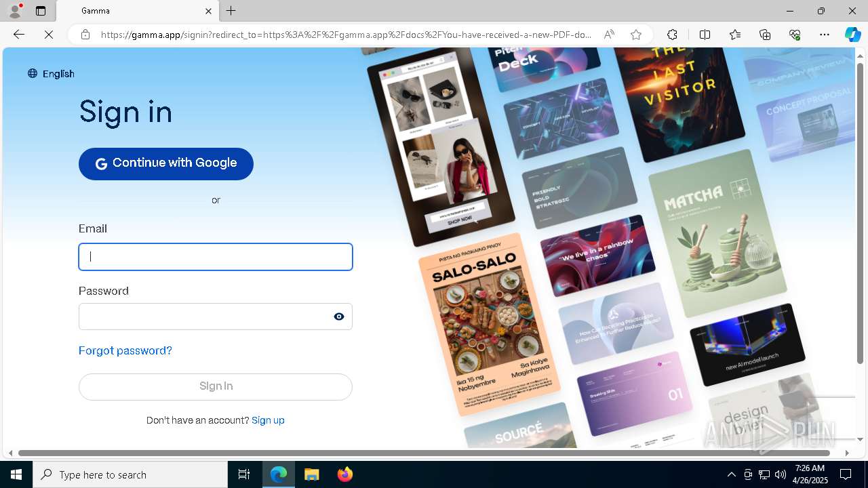Click the taskbar search box
The width and height of the screenshot is (868, 488).
click(130, 474)
